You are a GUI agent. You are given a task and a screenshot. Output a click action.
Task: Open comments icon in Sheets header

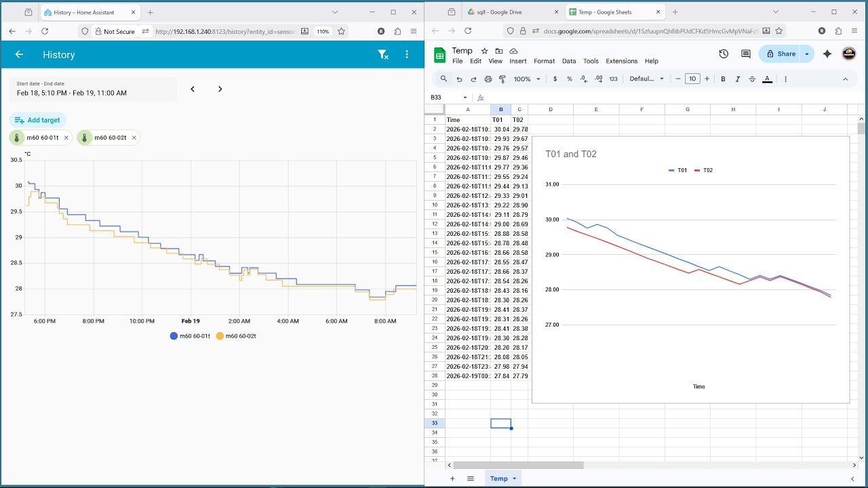(x=746, y=54)
